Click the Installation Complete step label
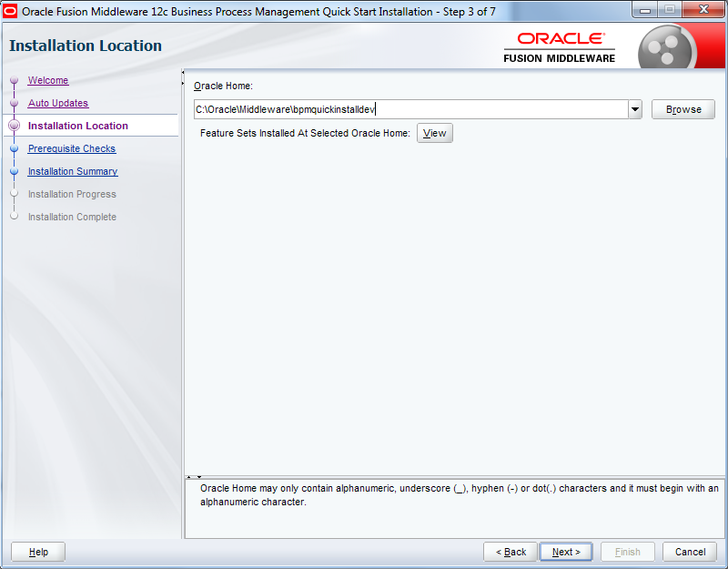The width and height of the screenshot is (728, 569). [x=72, y=217]
